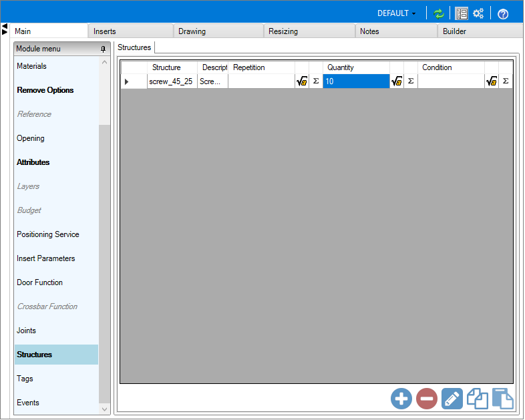Viewport: 525px width, 420px height.
Task: Select the row indicator arrow for screw_45_25
Action: tap(126, 81)
